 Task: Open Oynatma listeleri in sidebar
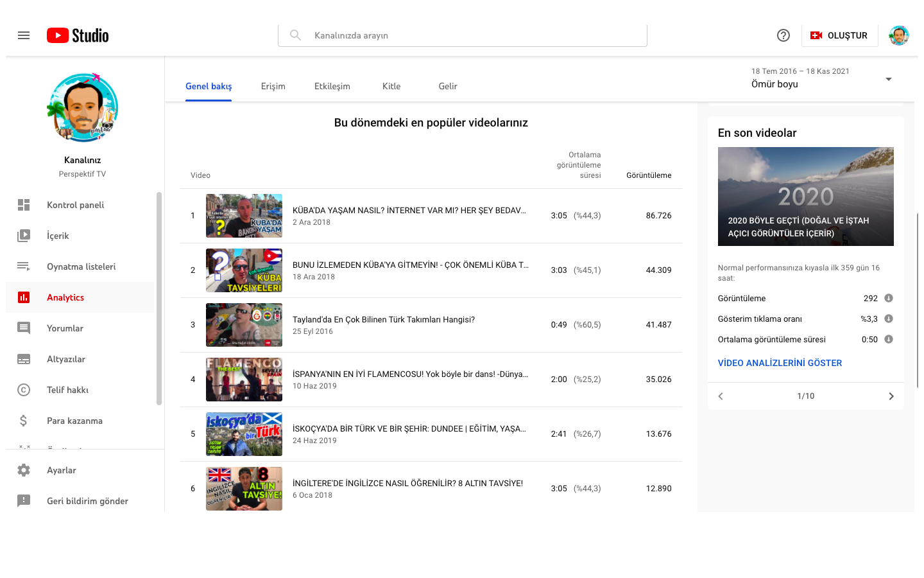click(x=80, y=267)
